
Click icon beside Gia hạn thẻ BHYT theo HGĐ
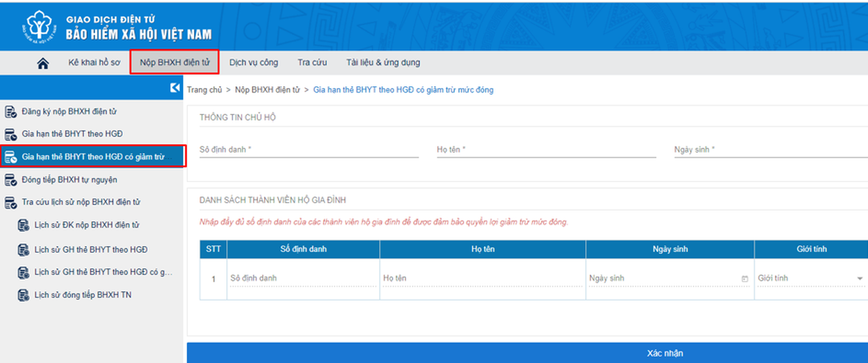click(x=10, y=134)
